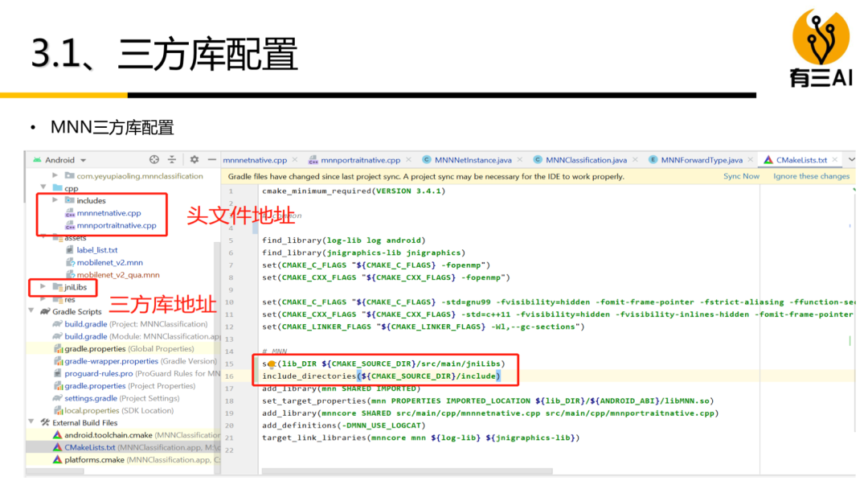The height and width of the screenshot is (489, 868).
Task: Click External Build Files tools icon
Action: click(x=45, y=422)
